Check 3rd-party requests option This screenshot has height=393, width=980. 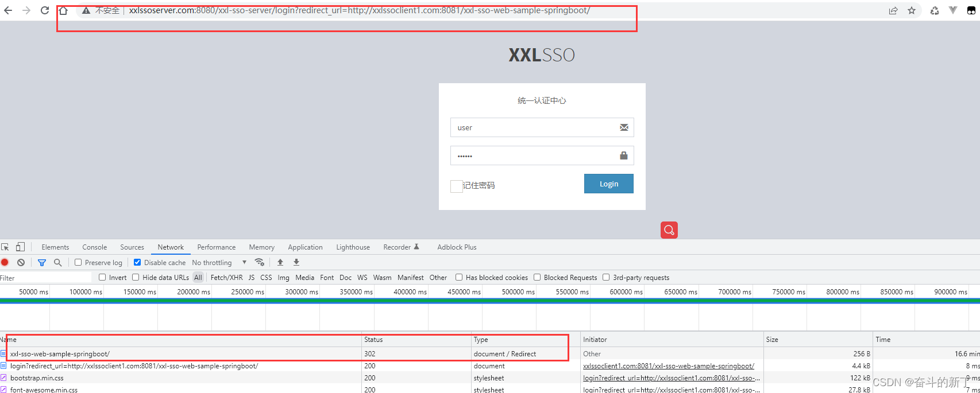click(x=606, y=277)
